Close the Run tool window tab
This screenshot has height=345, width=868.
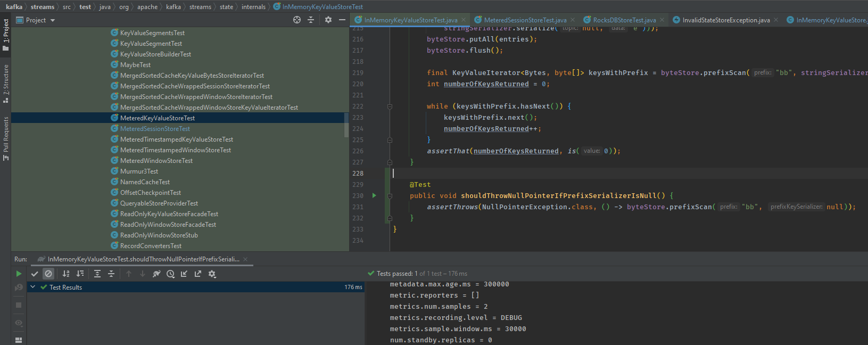click(245, 259)
